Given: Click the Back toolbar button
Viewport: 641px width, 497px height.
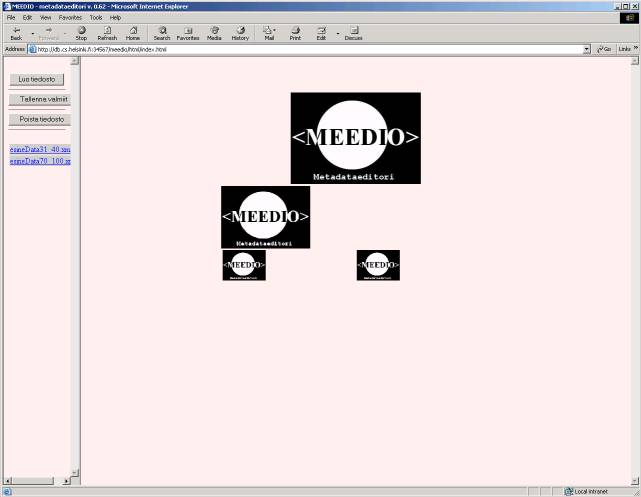Looking at the screenshot, I should pos(16,32).
